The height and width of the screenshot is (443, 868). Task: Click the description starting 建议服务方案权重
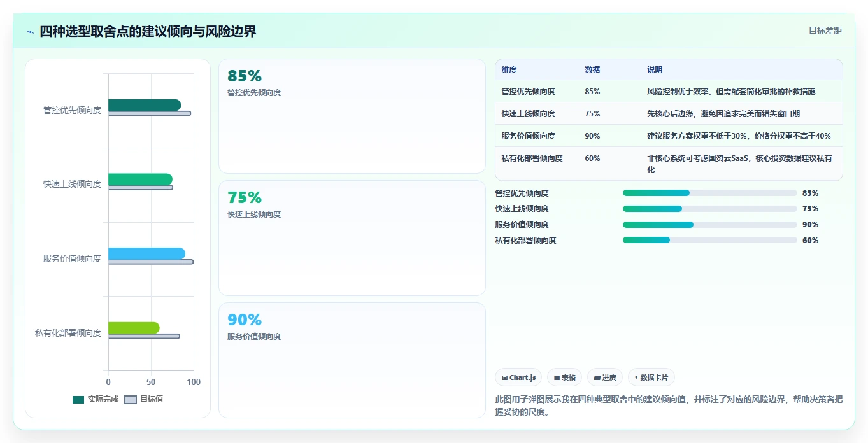coord(739,136)
